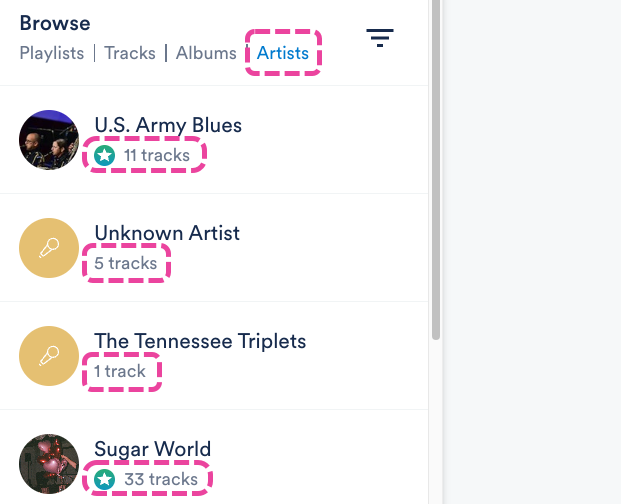This screenshot has width=621, height=504.
Task: Click the artist list vertical scrollbar
Action: (x=435, y=170)
